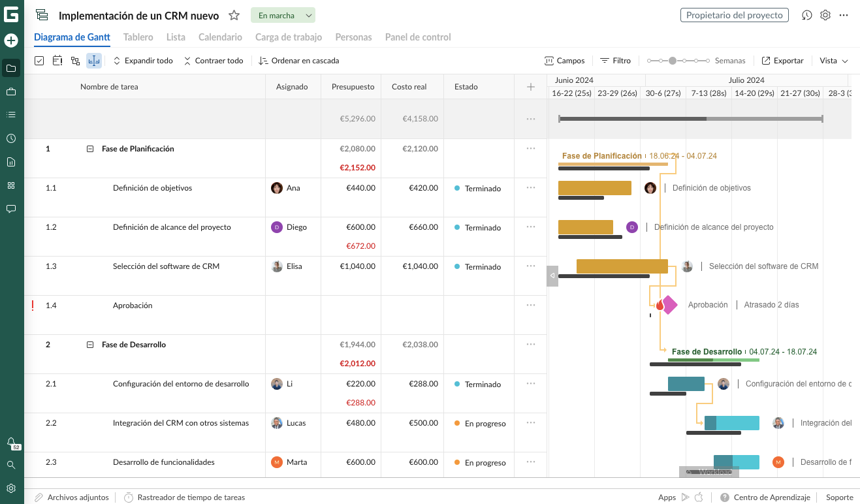The image size is (860, 504).
Task: Click the Aprobación milestone diamond in Gantt
Action: [x=669, y=305]
